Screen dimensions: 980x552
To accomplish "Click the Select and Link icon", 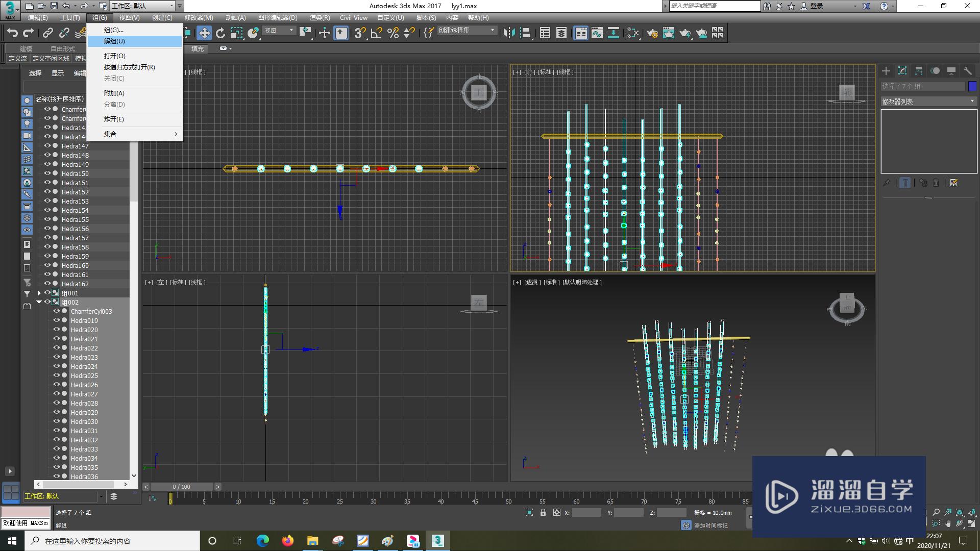I will (x=48, y=33).
